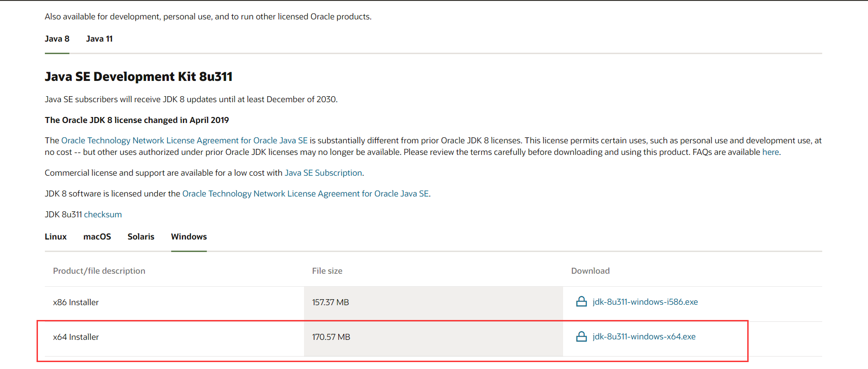Select the macOS platform tab
This screenshot has height=369, width=868.
click(x=97, y=237)
